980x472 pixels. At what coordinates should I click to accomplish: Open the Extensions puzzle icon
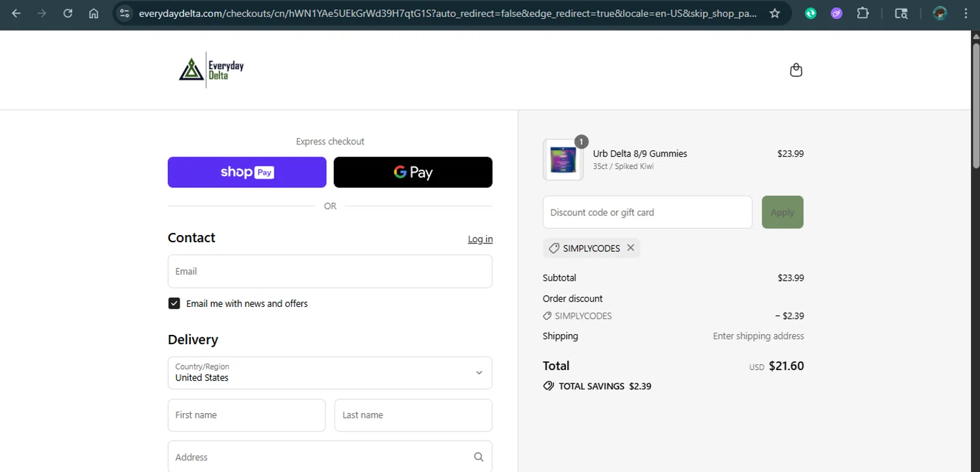tap(863, 13)
